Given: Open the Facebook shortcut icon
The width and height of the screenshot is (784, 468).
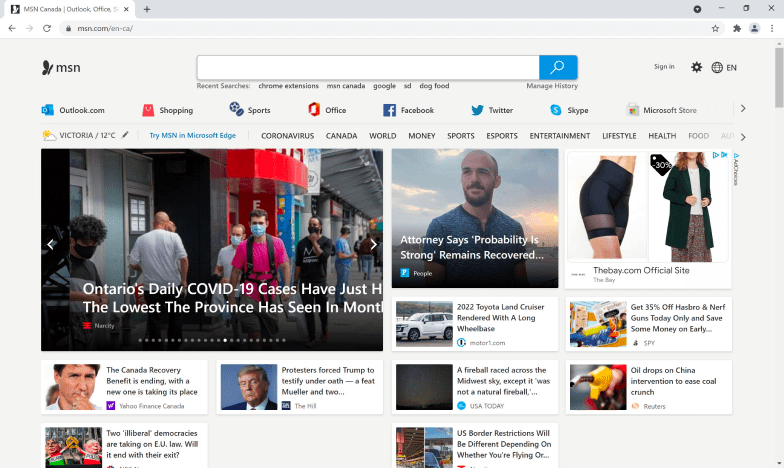Looking at the screenshot, I should 390,110.
